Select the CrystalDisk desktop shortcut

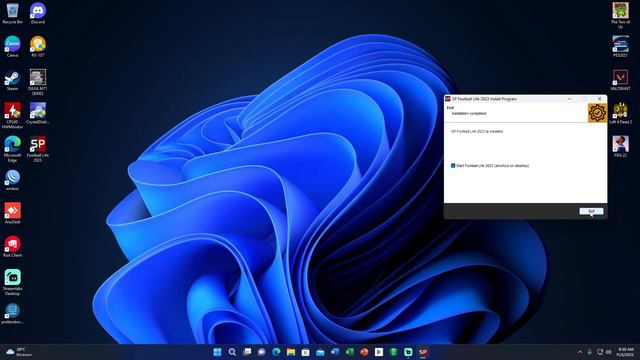point(38,113)
